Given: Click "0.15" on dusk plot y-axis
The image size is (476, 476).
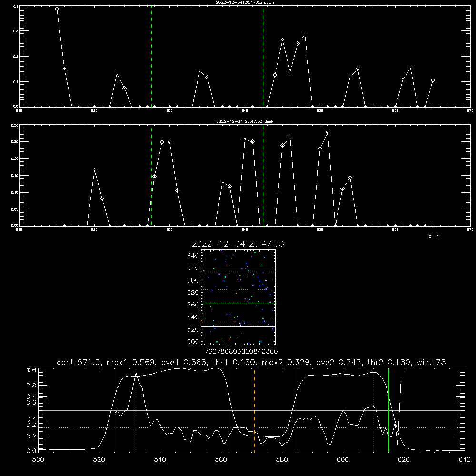Looking at the screenshot, I should [x=15, y=176].
